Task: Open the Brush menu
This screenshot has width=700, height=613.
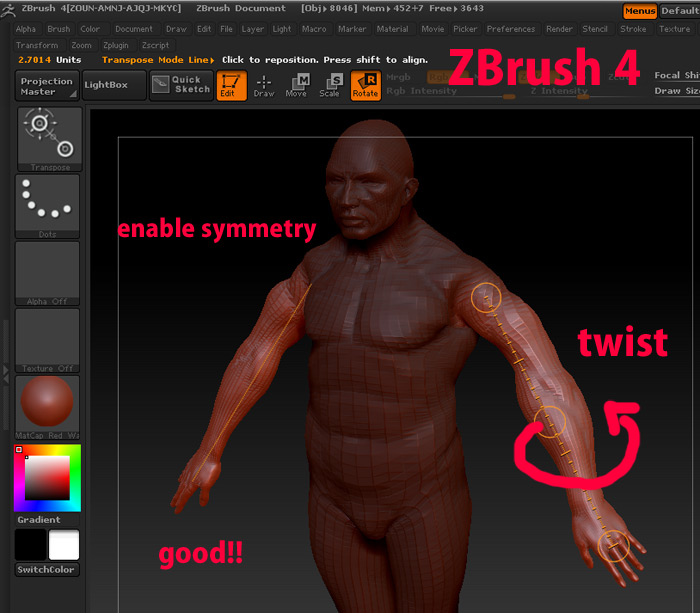Action: (x=58, y=29)
